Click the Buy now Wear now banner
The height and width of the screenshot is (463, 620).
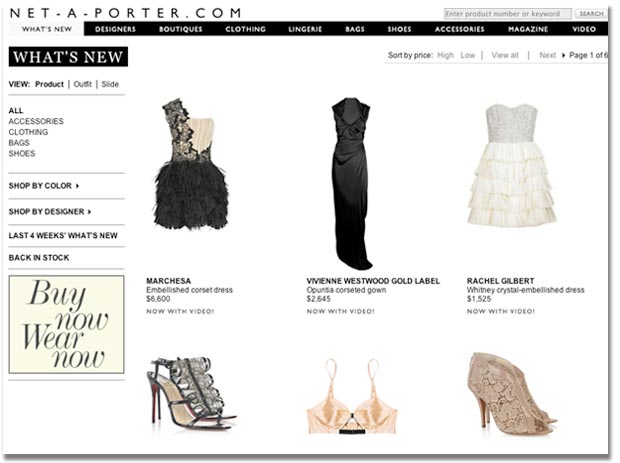[66, 325]
